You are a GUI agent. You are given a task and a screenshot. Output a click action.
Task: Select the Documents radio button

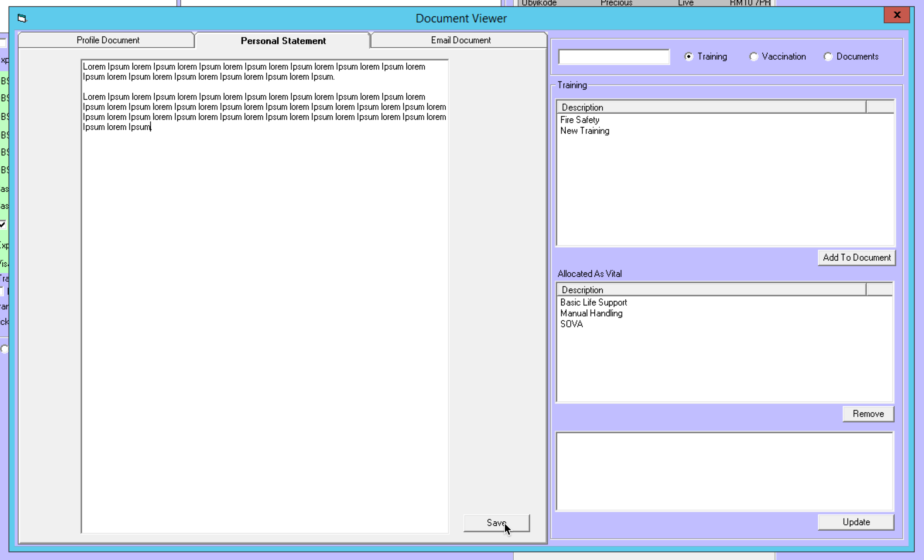click(828, 57)
